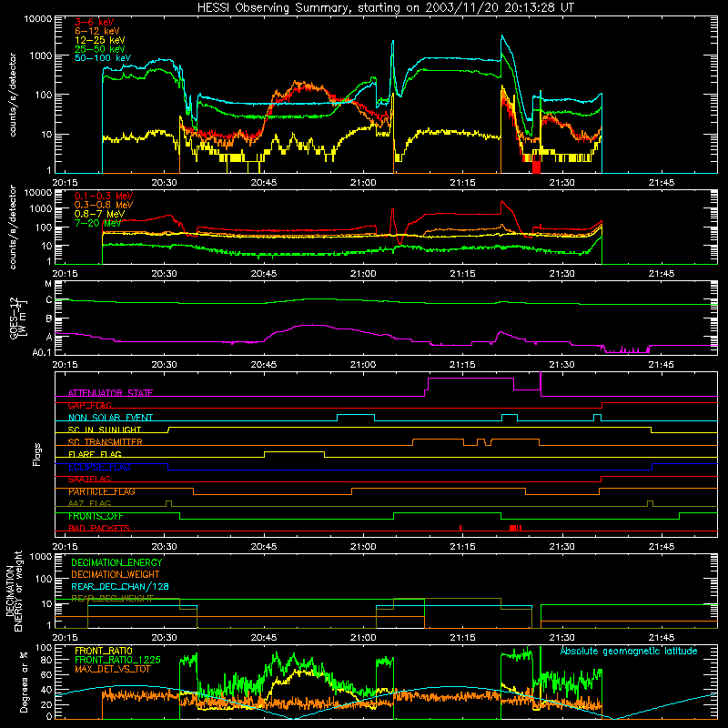The width and height of the screenshot is (728, 728).
Task: Click the GOES-12 axis label
Action: point(15,318)
